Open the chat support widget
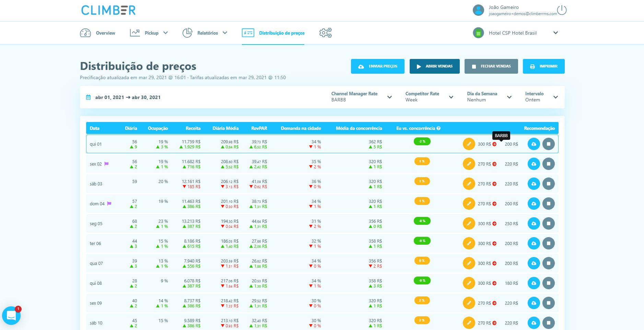Screen dimensions: 644x330 coord(11,315)
